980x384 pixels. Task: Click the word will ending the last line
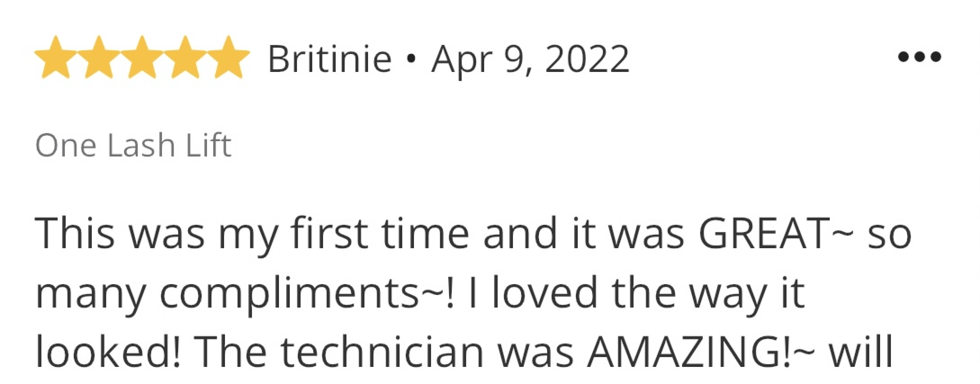pyautogui.click(x=861, y=351)
